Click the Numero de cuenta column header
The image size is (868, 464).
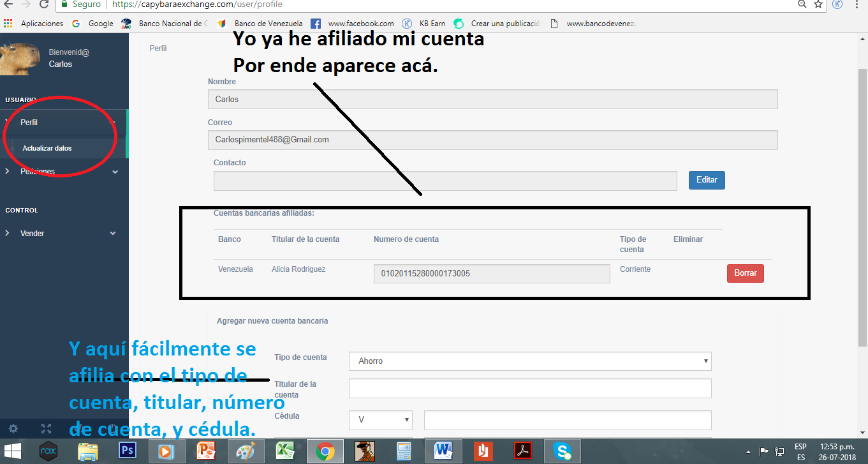[x=406, y=239]
